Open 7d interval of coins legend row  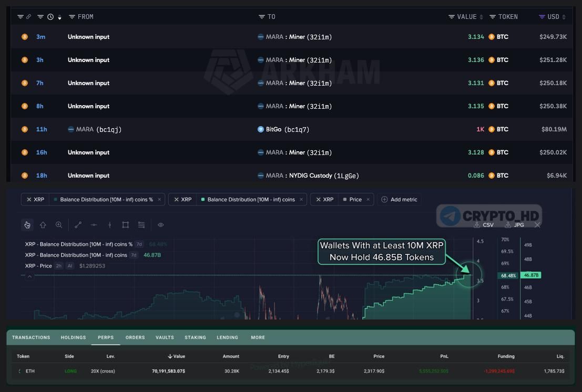point(134,255)
